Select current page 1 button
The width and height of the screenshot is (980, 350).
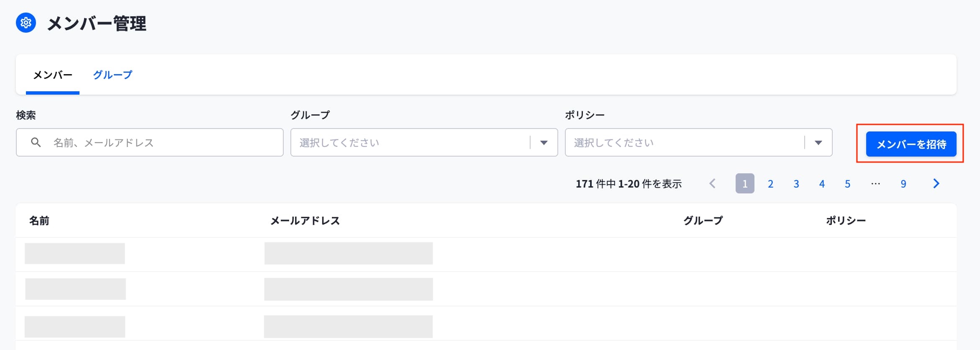[x=745, y=183]
